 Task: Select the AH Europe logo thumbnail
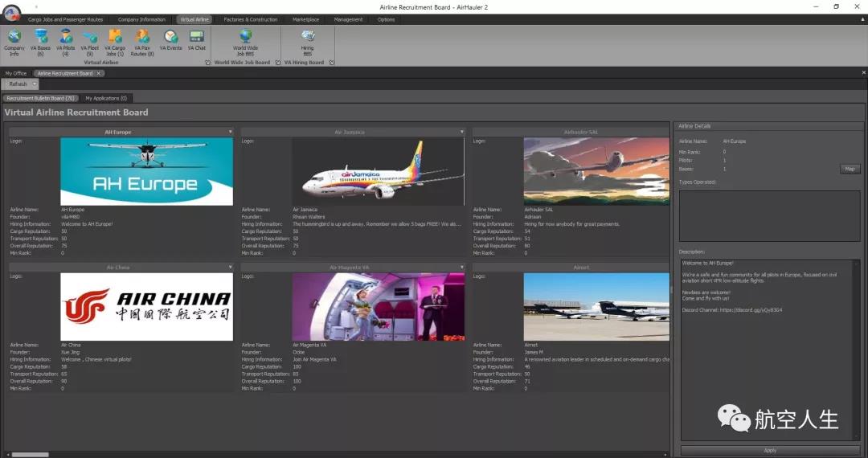(147, 171)
